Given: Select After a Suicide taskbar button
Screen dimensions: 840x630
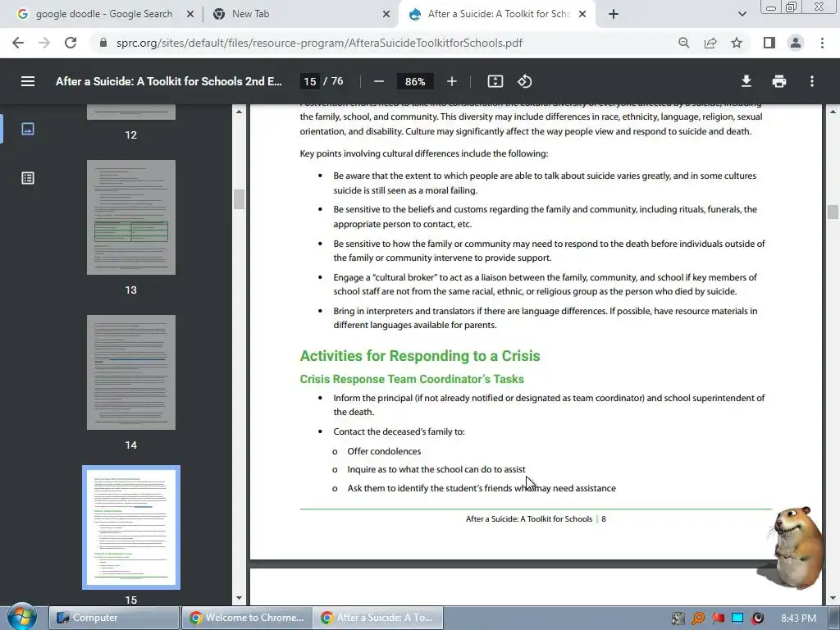Looking at the screenshot, I should pos(378,618).
